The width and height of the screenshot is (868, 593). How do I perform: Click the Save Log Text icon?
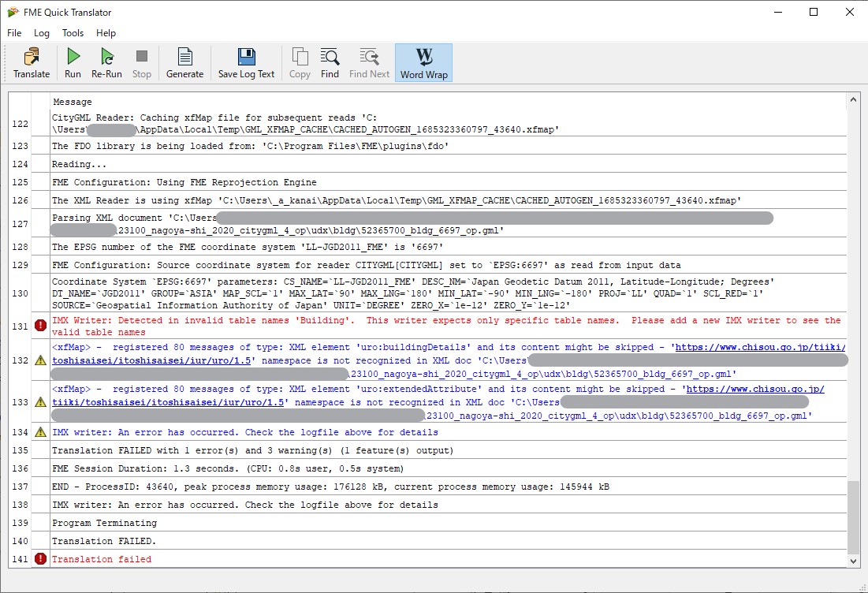(x=247, y=62)
